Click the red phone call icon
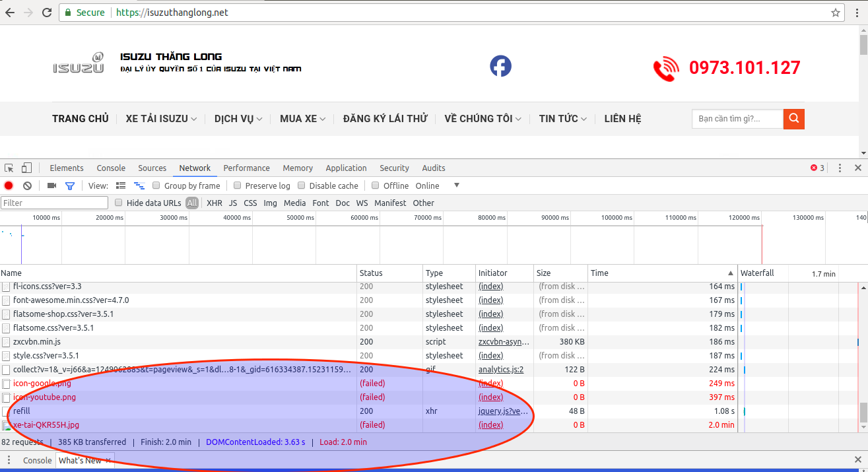The image size is (868, 472). click(x=666, y=69)
